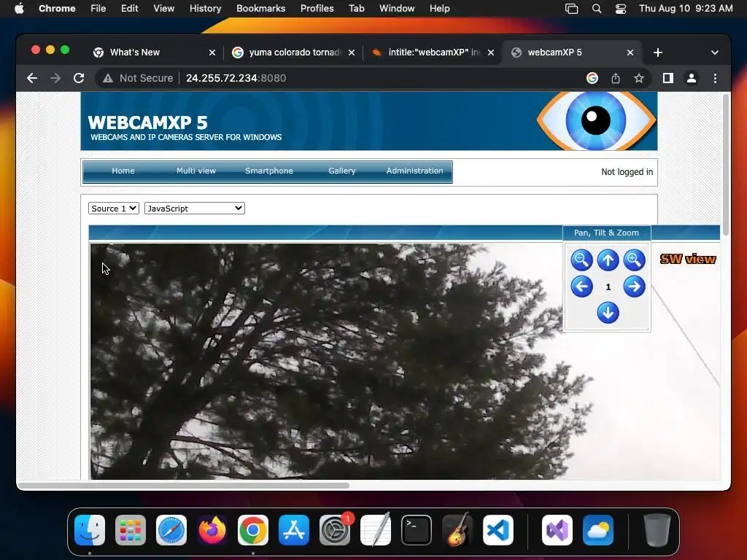This screenshot has width=747, height=560.
Task: Click the Not logged in text
Action: [x=627, y=172]
